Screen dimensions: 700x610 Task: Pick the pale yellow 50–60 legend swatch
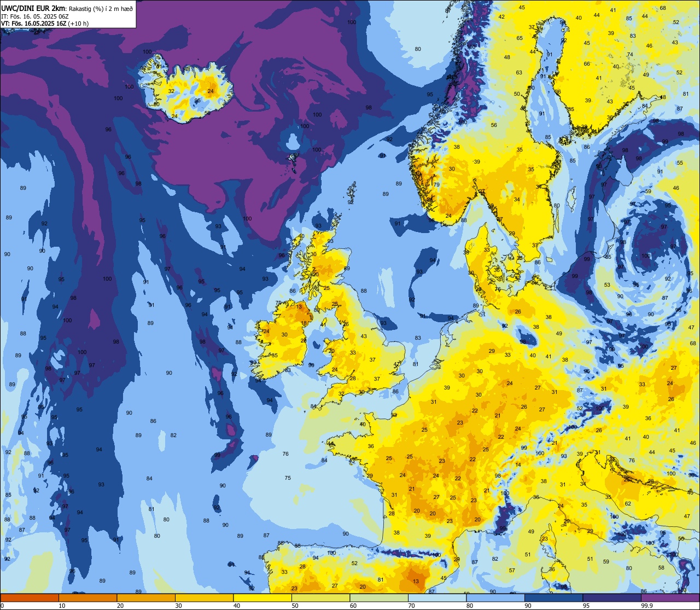click(x=320, y=597)
